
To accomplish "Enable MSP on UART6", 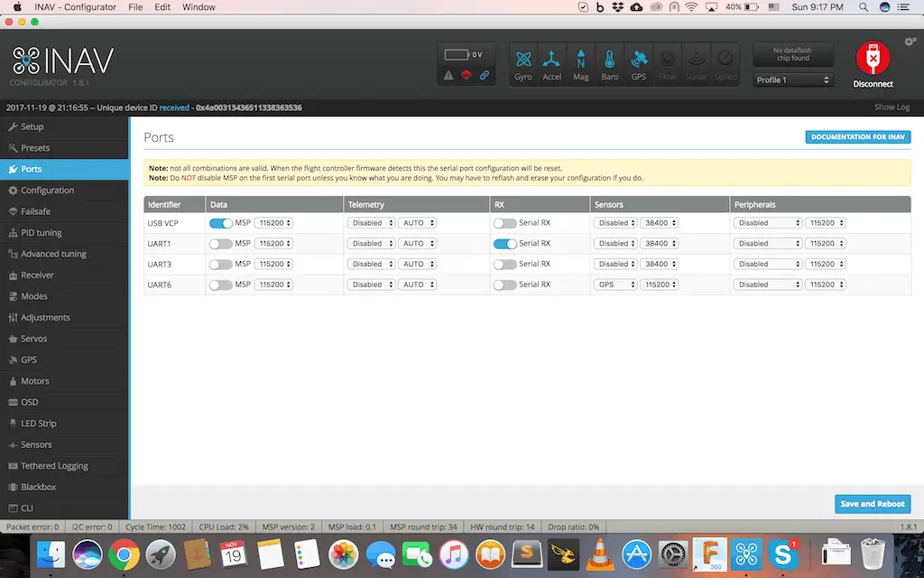I will point(221,284).
